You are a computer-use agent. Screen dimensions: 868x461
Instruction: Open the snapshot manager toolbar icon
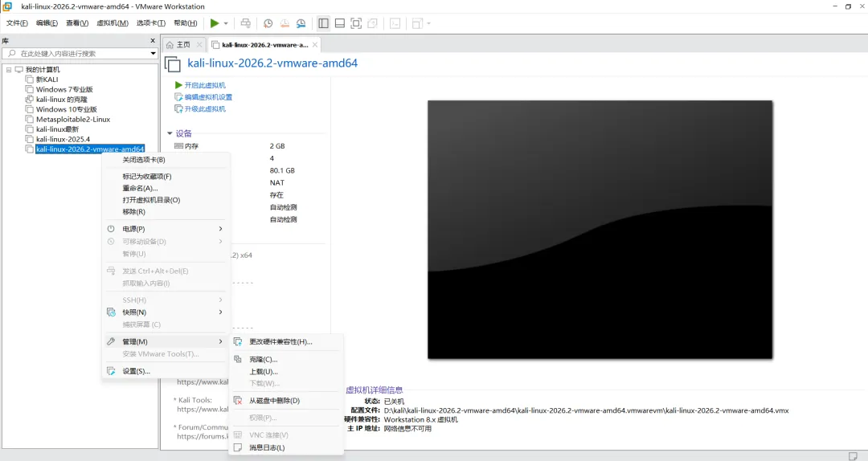[301, 23]
